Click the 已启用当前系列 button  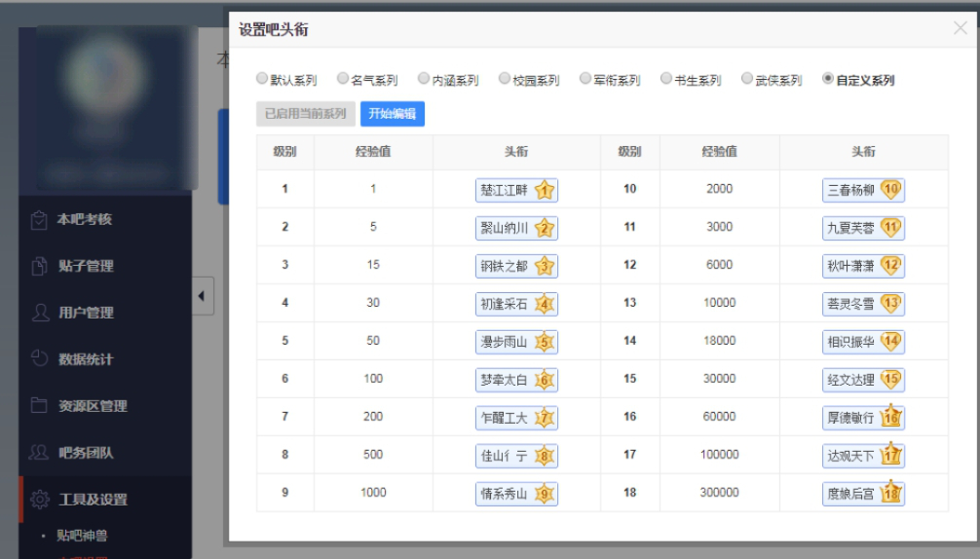(305, 114)
